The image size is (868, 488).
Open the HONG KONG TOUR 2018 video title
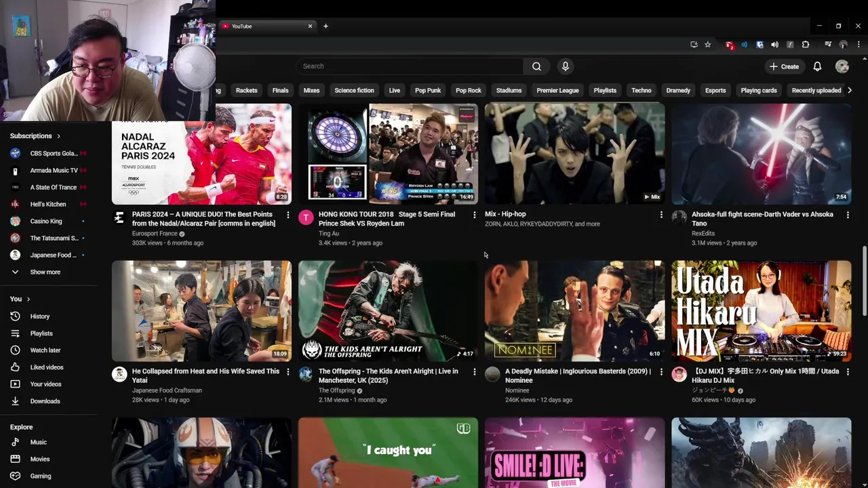coord(387,219)
